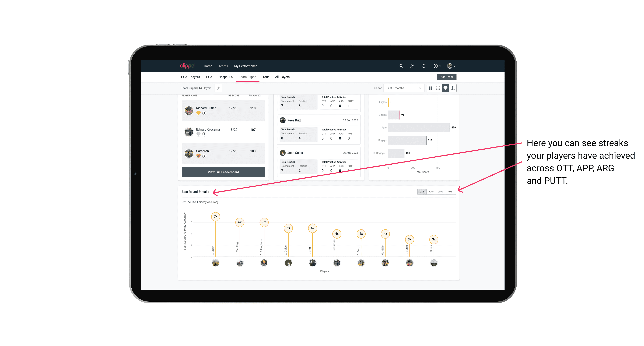Click the ARG streak filter icon
This screenshot has height=346, width=644.
(x=441, y=191)
